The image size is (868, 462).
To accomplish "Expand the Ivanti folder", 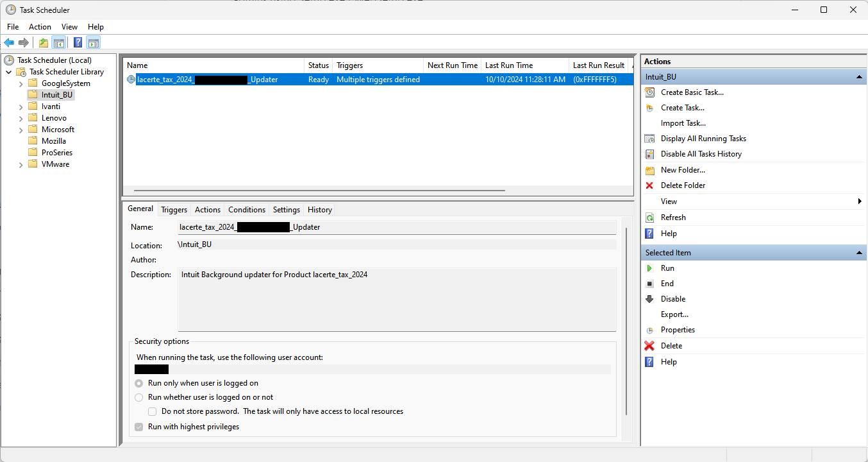I will [x=21, y=107].
